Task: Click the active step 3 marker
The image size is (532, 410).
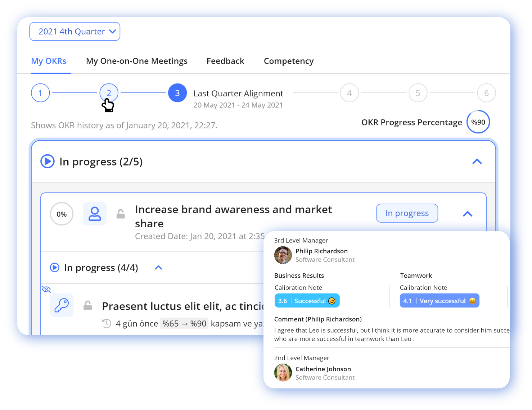Action: [x=177, y=93]
